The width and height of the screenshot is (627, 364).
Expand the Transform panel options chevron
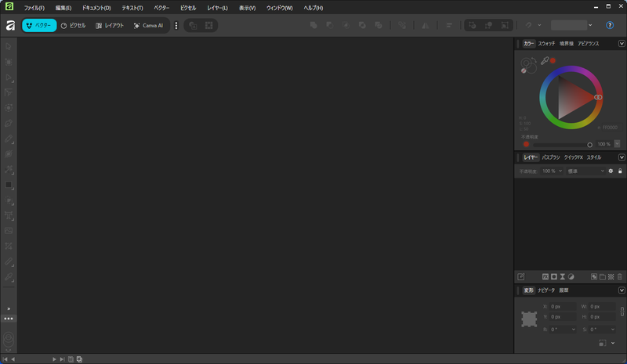[622, 290]
